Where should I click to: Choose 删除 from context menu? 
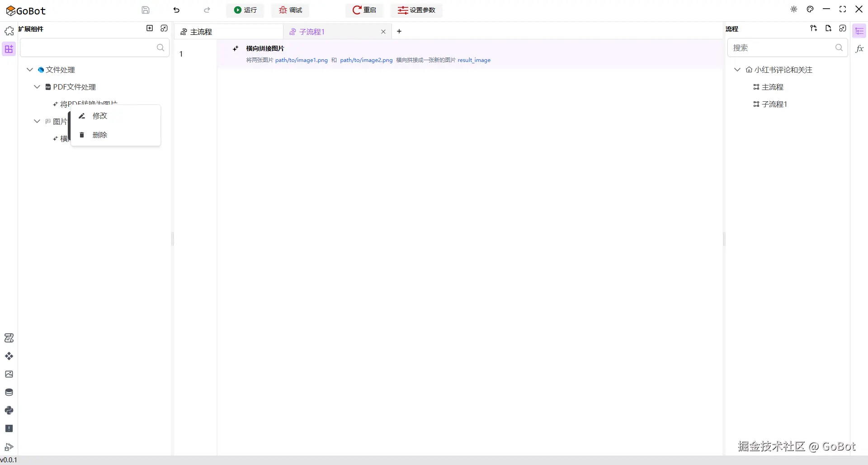[x=116, y=135]
